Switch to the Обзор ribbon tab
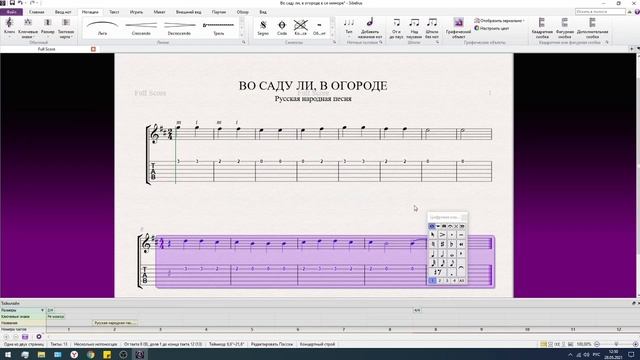The height and width of the screenshot is (360, 640). pos(242,12)
